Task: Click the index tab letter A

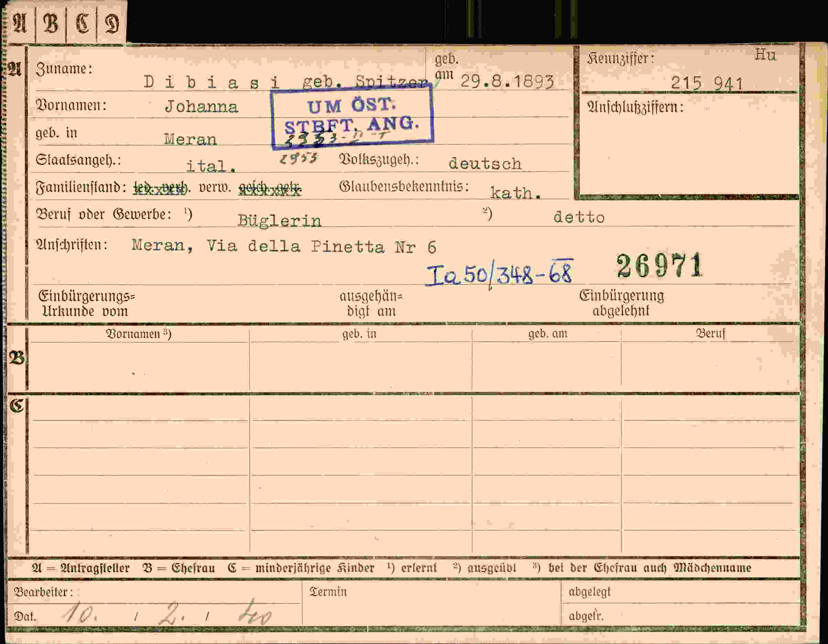Action: pos(20,23)
